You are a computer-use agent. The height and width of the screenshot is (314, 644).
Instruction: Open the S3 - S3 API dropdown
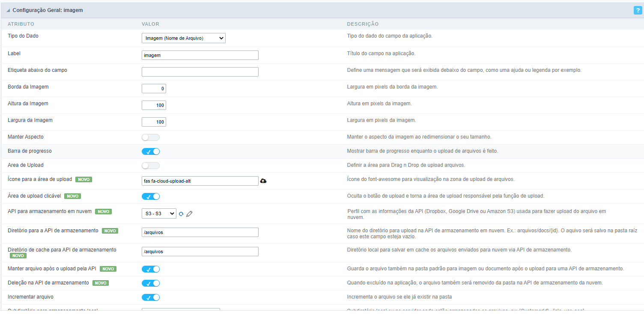coord(159,213)
